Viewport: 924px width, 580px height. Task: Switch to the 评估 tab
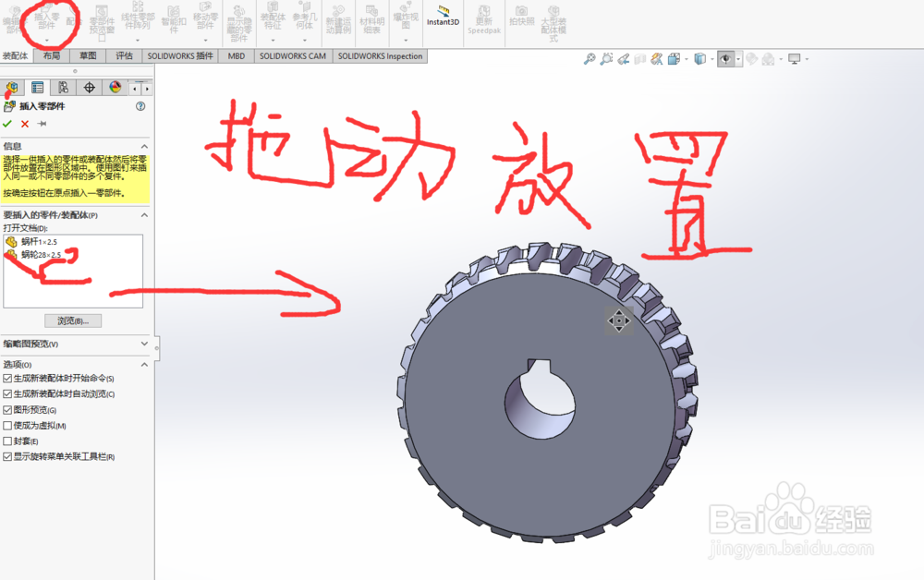125,56
